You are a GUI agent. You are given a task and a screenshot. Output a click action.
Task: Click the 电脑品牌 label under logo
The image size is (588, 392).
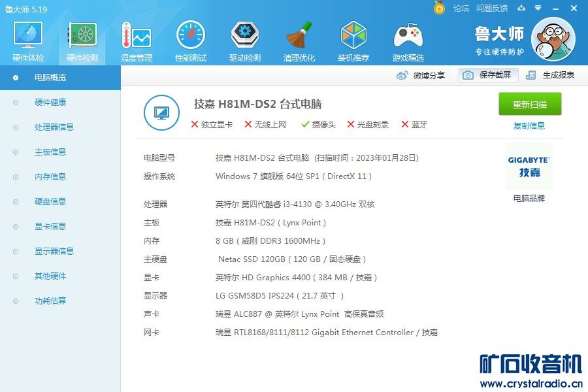pyautogui.click(x=529, y=198)
